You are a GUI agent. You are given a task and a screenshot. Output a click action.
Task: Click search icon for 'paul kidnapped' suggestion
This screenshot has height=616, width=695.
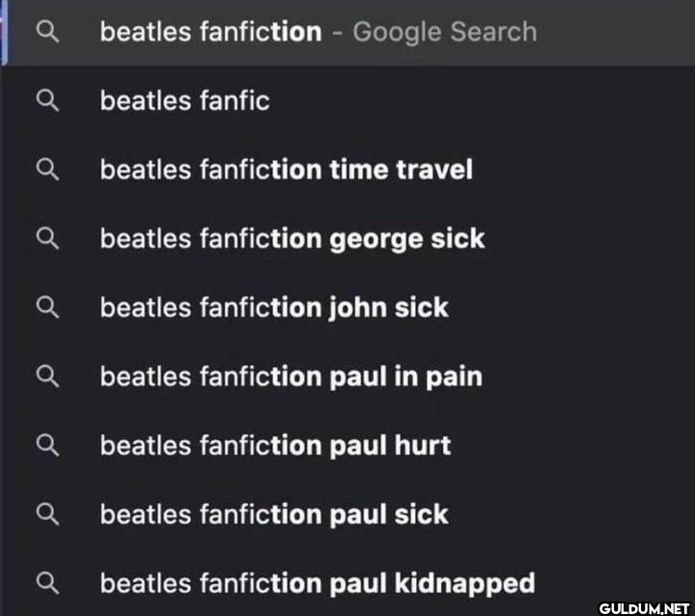[48, 583]
